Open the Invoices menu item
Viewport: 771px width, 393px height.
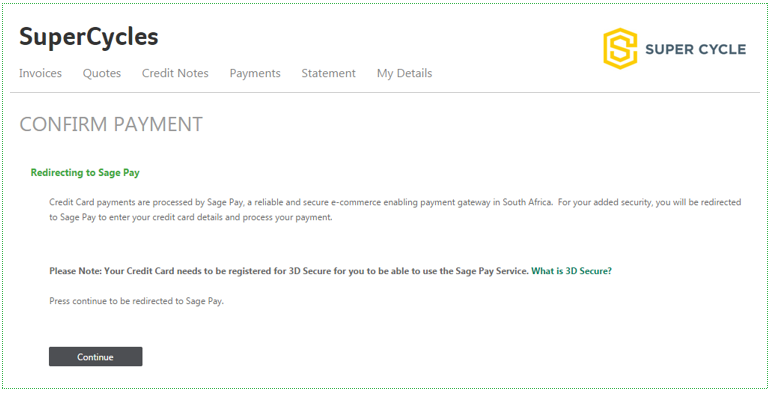click(40, 73)
